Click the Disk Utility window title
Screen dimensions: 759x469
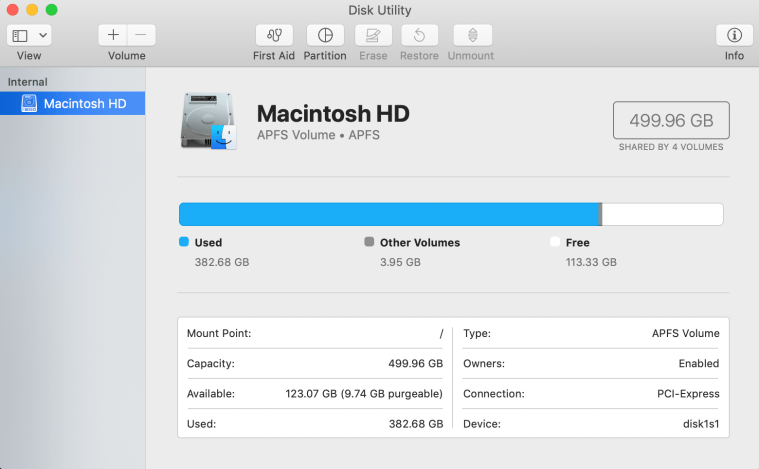tap(379, 10)
